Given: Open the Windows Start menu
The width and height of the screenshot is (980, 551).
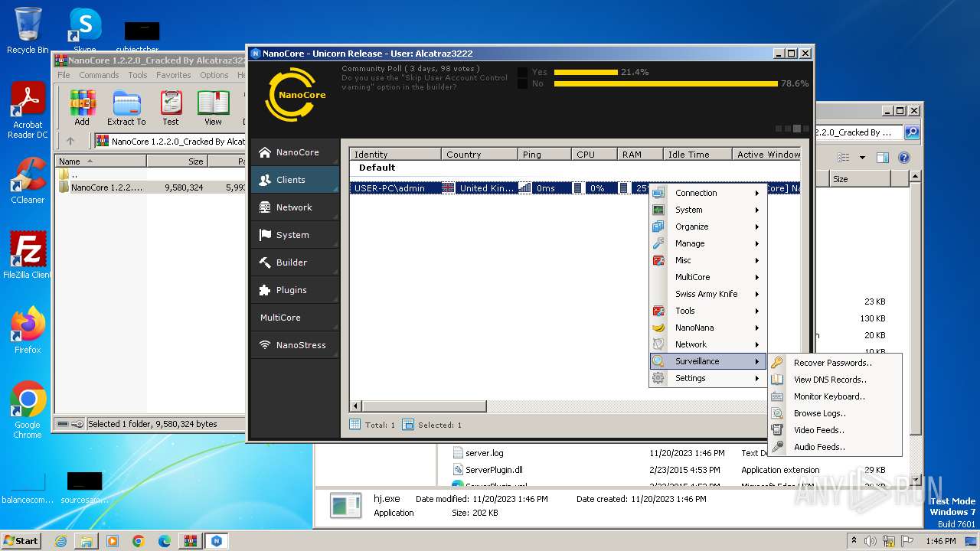Looking at the screenshot, I should pos(21,540).
